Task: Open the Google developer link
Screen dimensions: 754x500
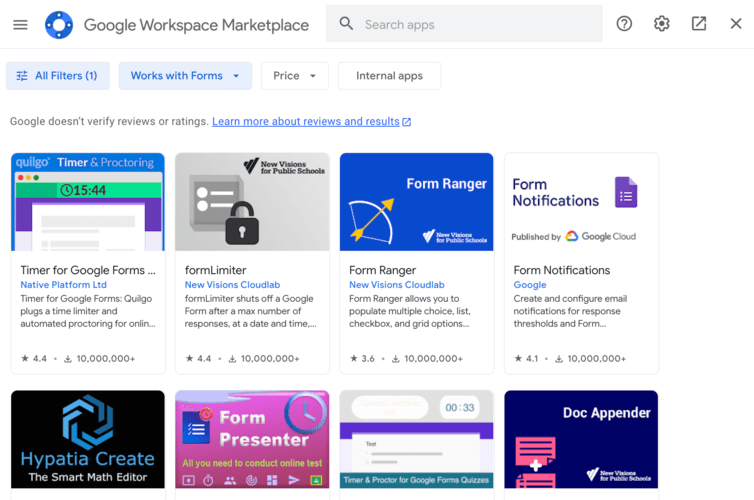Action: tap(530, 285)
